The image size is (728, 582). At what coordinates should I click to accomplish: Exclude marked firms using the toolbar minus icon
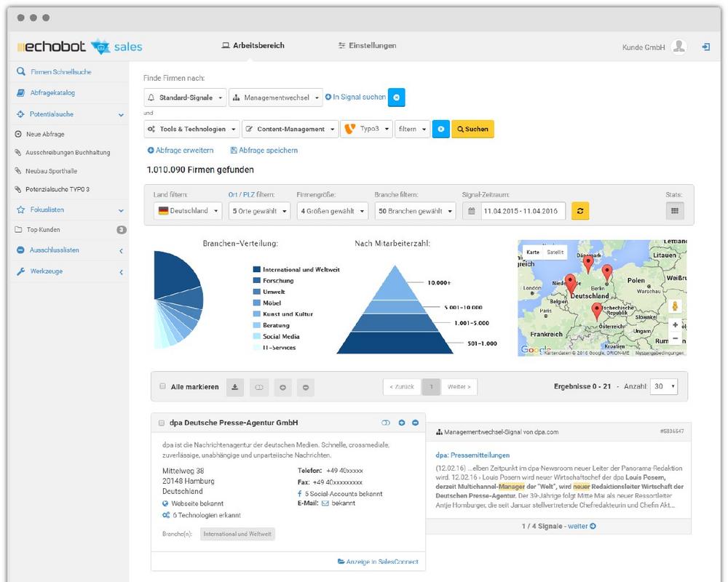pyautogui.click(x=306, y=386)
